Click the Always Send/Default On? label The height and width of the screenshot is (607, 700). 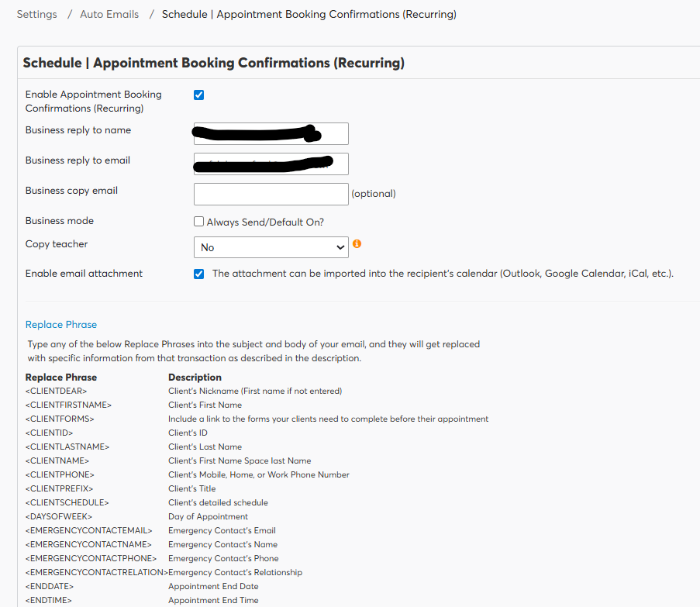(x=265, y=222)
